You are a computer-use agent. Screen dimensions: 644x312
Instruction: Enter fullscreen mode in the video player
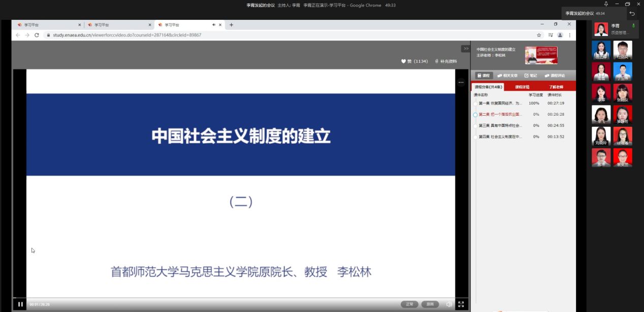(461, 304)
